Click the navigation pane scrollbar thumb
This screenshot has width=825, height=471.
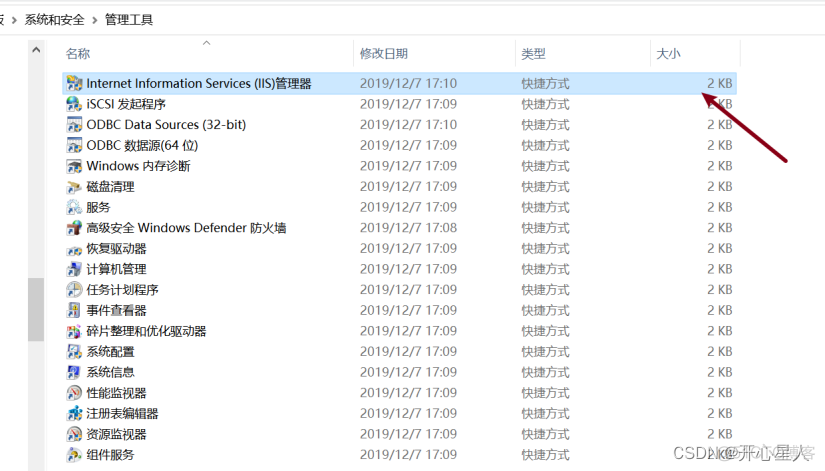tap(36, 309)
